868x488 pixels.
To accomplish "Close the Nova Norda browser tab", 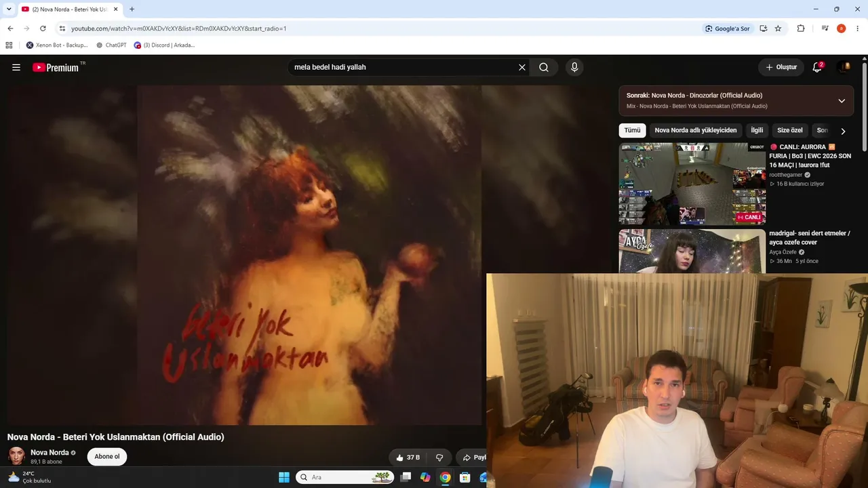I will pos(115,9).
